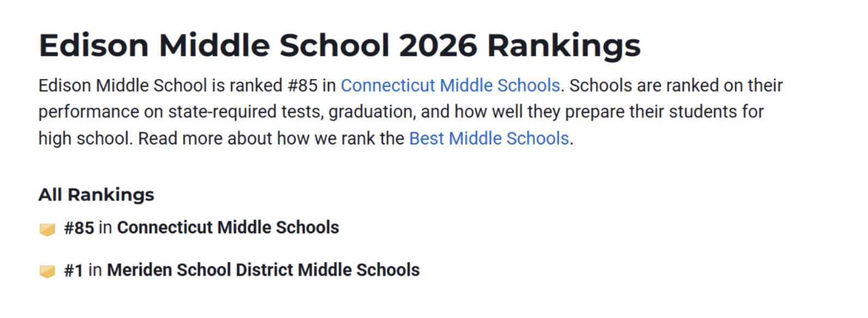The width and height of the screenshot is (868, 318).
Task: Click the badge icon beside #85 ranking
Action: tap(47, 229)
